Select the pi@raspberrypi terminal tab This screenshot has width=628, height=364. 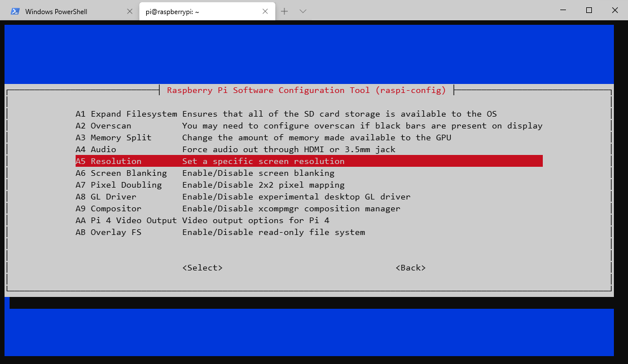point(207,12)
